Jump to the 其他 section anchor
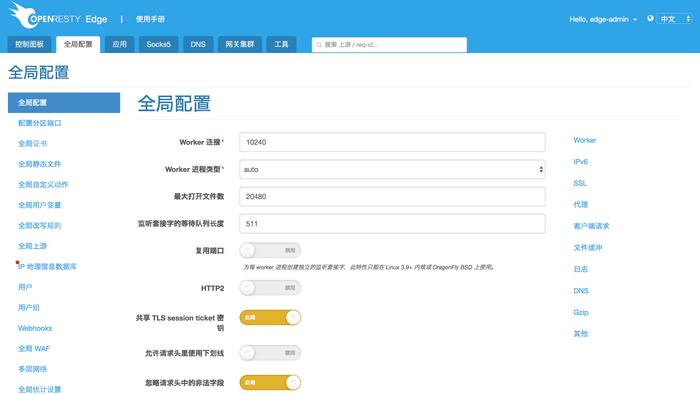Screen dimensions: 700x394 [x=580, y=334]
